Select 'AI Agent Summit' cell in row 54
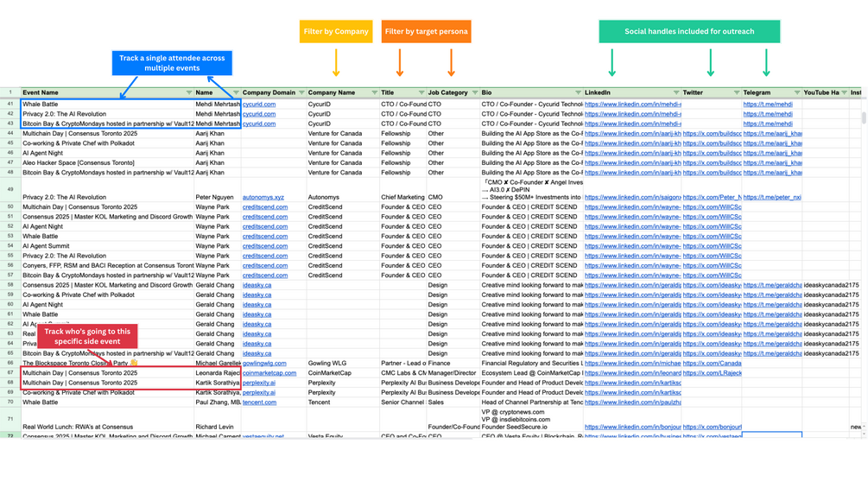The image size is (868, 488). tap(107, 246)
